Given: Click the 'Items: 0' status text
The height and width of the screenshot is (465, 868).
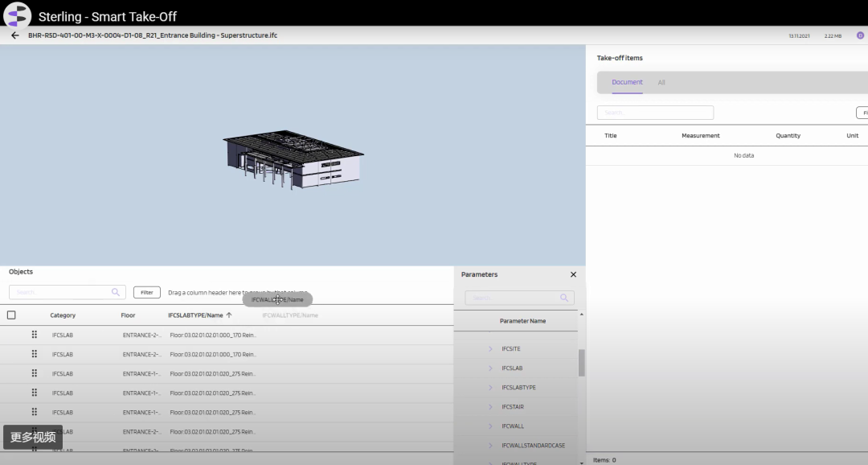Looking at the screenshot, I should (604, 460).
